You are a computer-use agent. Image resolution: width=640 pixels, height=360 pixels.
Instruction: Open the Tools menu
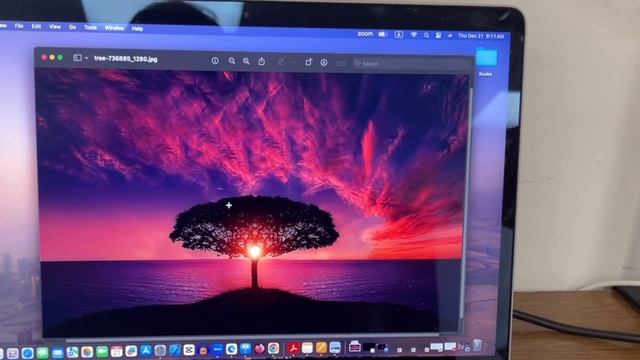coord(90,28)
